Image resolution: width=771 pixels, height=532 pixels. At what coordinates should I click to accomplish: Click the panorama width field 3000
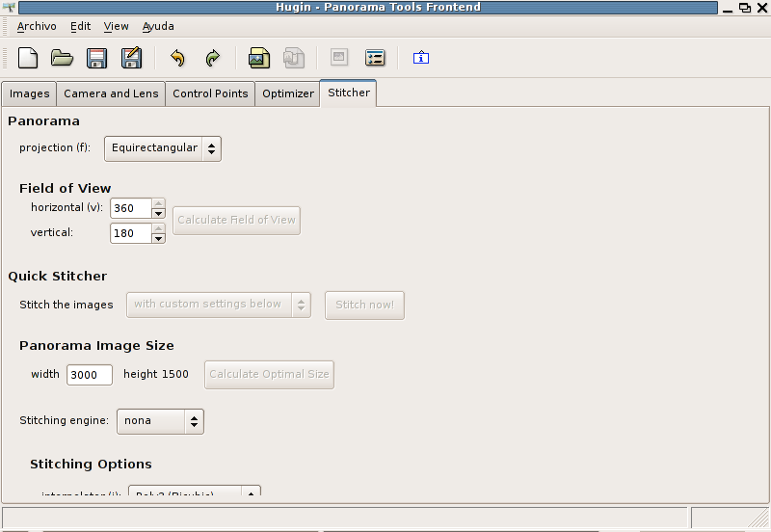(90, 375)
